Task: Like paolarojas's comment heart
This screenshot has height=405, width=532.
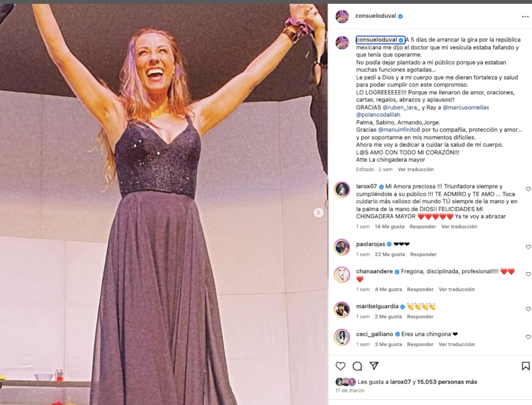Action: point(528,247)
